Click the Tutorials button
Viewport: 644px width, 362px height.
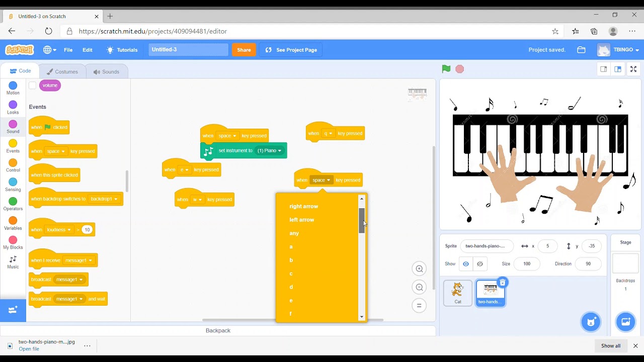point(122,50)
